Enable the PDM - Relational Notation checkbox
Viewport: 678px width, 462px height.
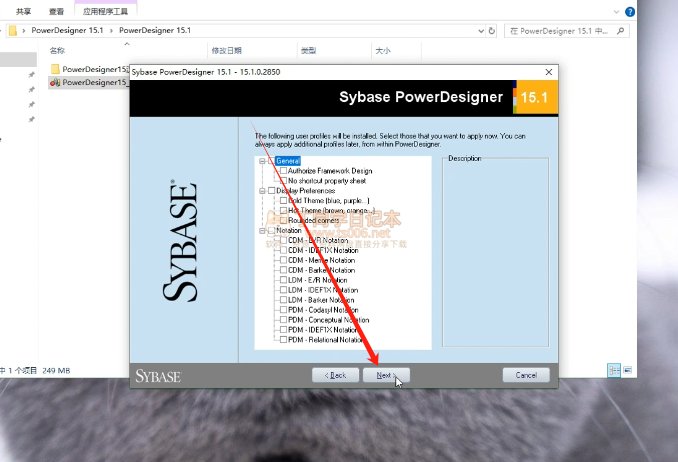(283, 340)
